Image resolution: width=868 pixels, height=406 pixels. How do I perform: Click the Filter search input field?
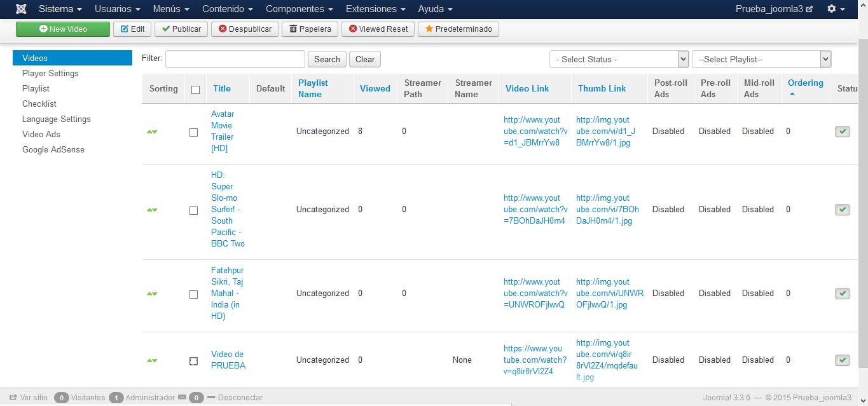coord(235,59)
